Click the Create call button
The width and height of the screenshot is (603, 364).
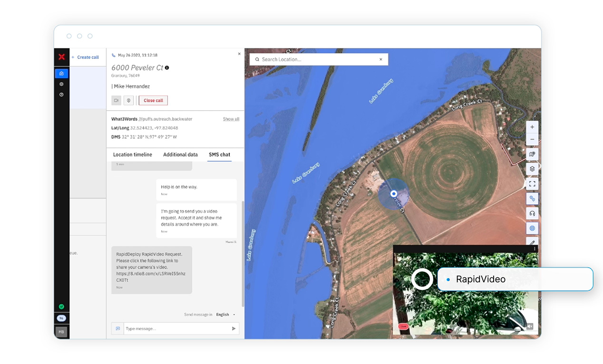85,57
